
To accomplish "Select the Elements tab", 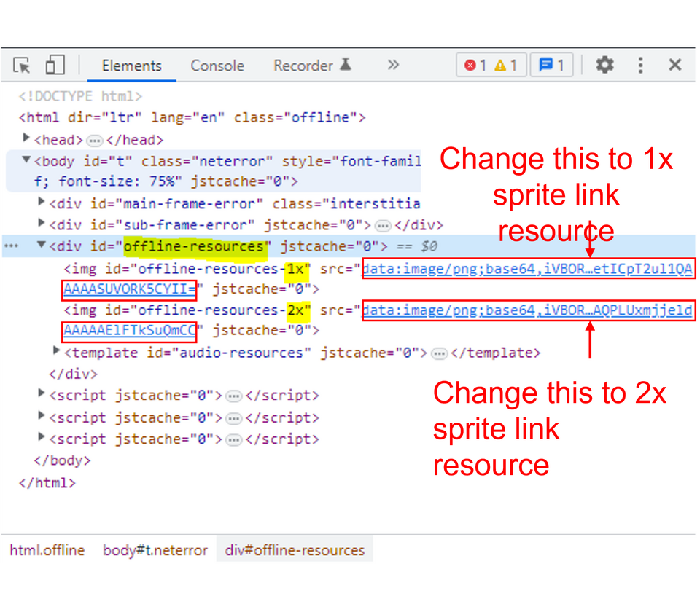I will (131, 66).
